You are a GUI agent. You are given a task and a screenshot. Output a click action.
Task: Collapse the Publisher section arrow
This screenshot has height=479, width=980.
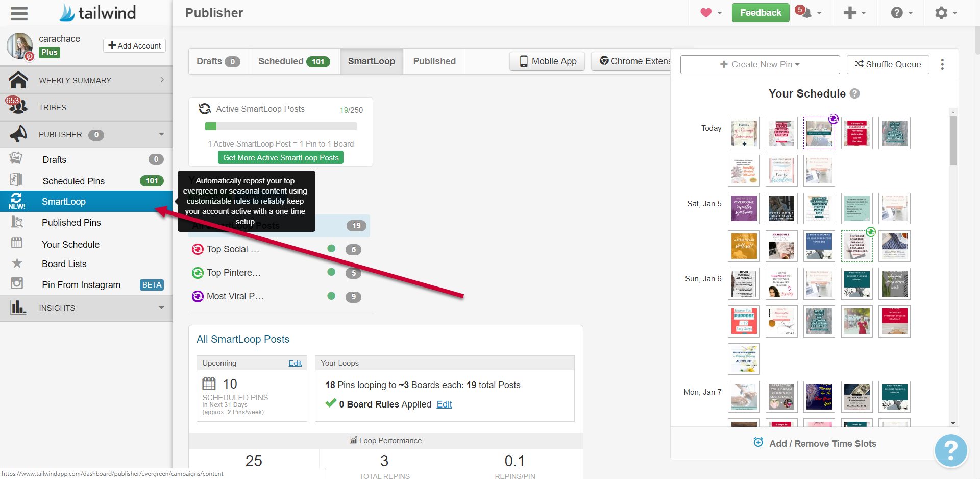click(162, 134)
